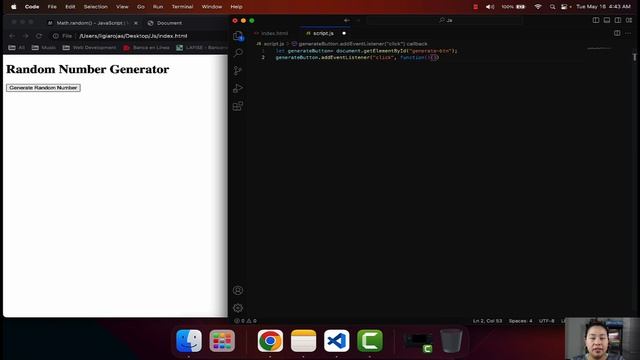Open the Banca en Linea bookmark
Viewport: 640px width, 360px height.
(x=146, y=48)
